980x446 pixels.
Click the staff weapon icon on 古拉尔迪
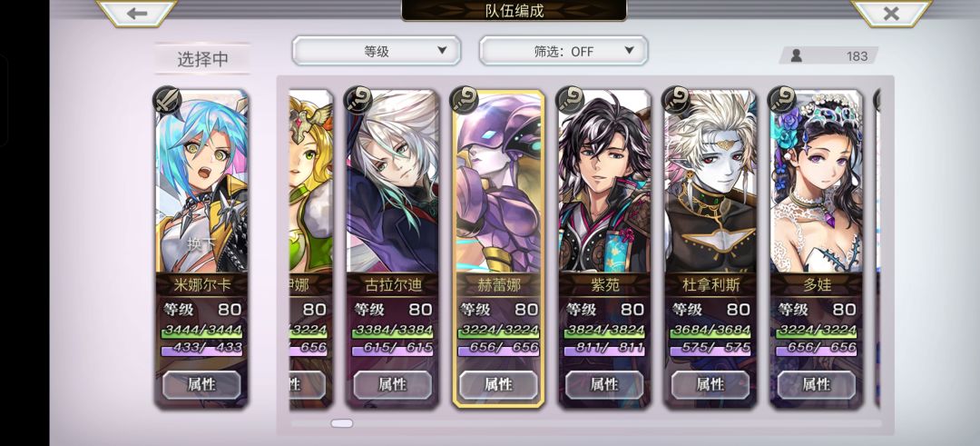358,100
